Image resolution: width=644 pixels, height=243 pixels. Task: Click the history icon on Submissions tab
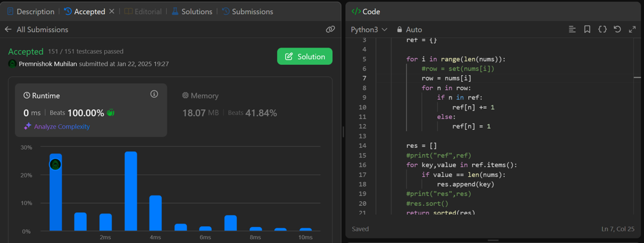click(x=226, y=12)
